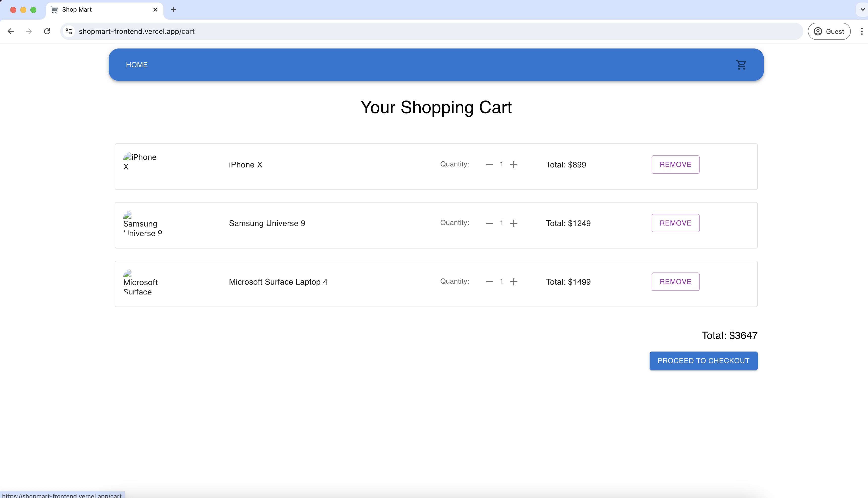
Task: Click the Samsung Universe 9 product thumbnail
Action: click(x=144, y=224)
